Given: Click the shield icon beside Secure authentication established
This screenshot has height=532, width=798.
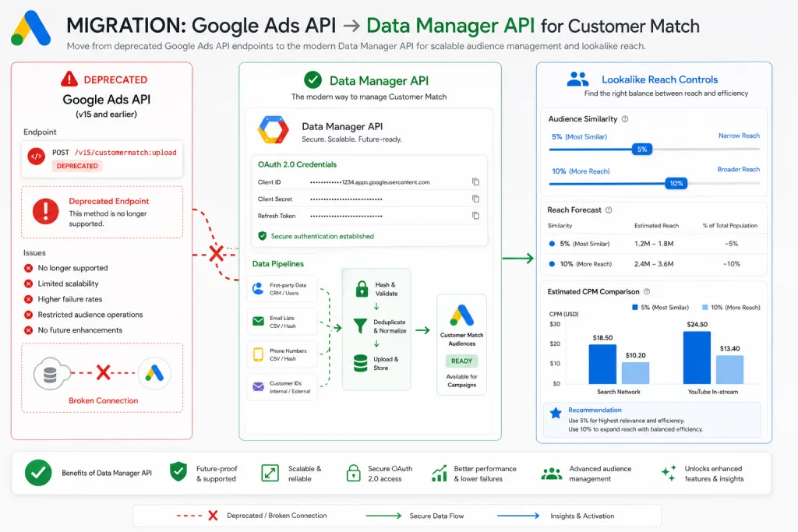Looking at the screenshot, I should click(x=262, y=236).
